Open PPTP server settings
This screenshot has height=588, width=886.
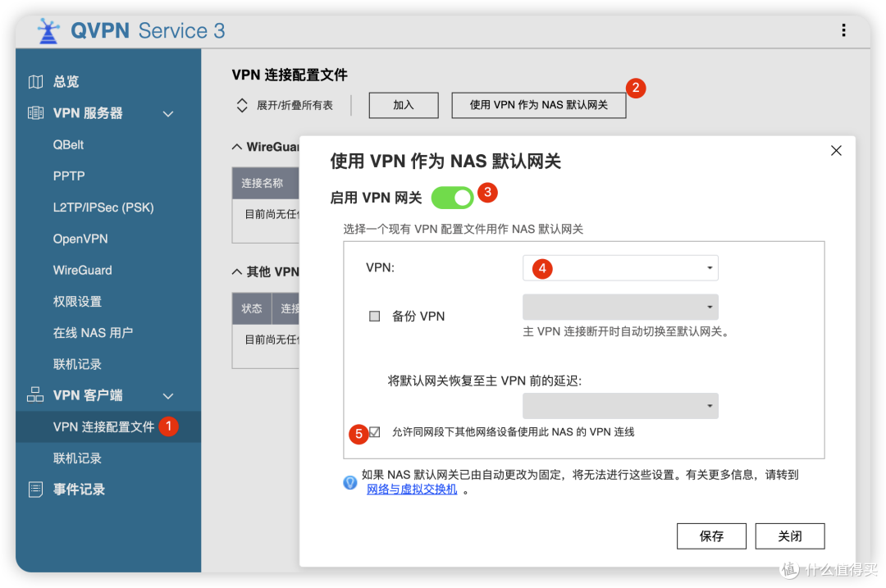[69, 175]
